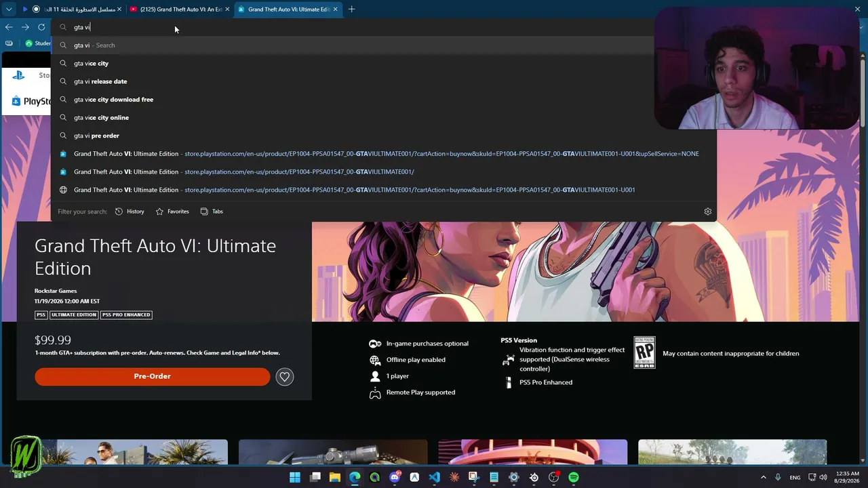Screen dimensions: 868x488
Task: Choose the 'gta vice city' suggestion
Action: click(384, 63)
